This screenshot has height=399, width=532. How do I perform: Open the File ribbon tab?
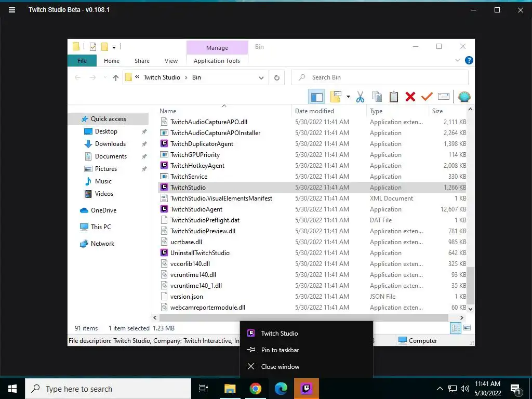82,61
